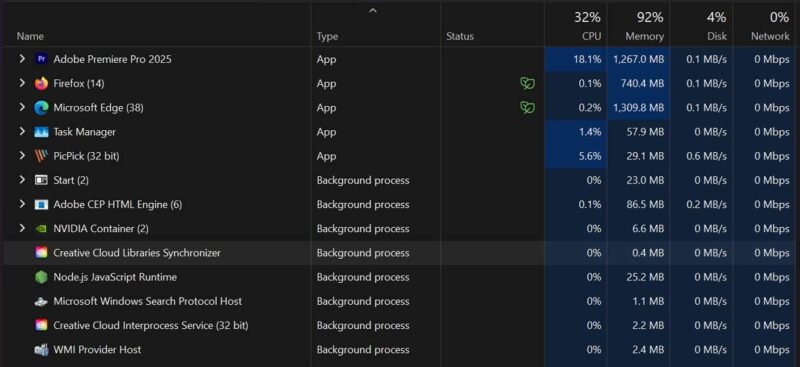Screen dimensions: 800x367
Task: Click PicPick's 0.6 MB/s disk value
Action: point(706,156)
